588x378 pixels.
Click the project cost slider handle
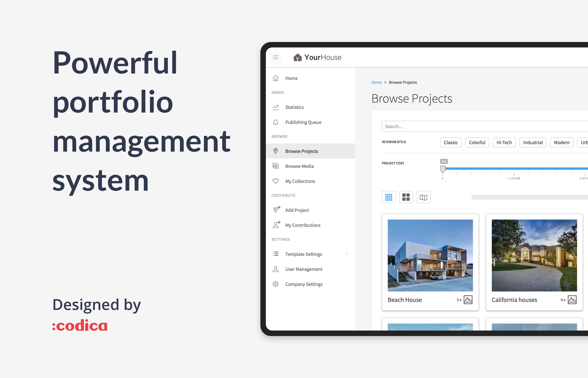pyautogui.click(x=443, y=169)
